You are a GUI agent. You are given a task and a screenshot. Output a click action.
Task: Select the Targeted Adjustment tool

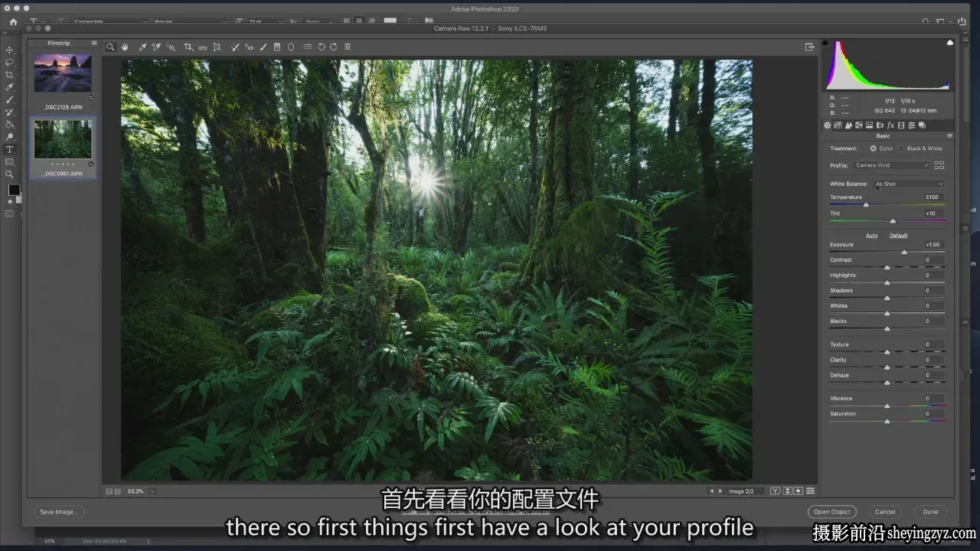coord(171,47)
